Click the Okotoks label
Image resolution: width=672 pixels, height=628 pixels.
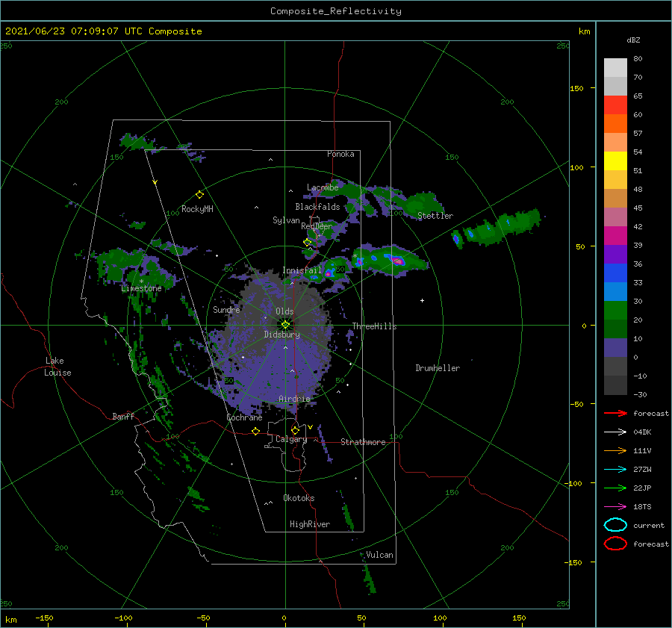299,498
